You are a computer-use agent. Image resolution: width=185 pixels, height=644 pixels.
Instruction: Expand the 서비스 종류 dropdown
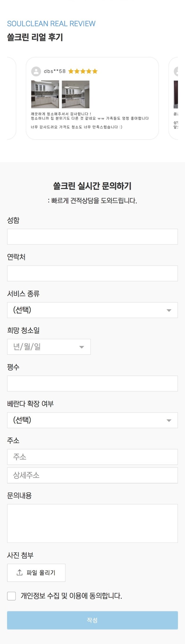[92, 310]
